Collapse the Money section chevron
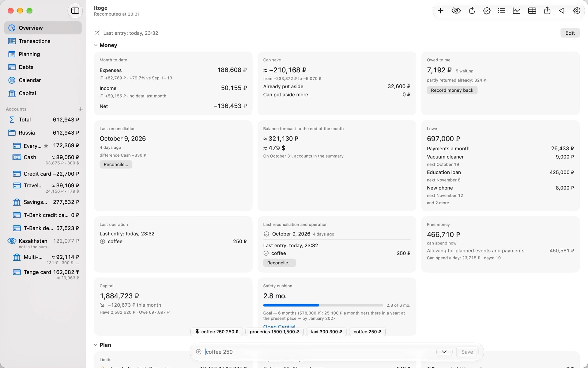588x368 pixels. pyautogui.click(x=96, y=45)
